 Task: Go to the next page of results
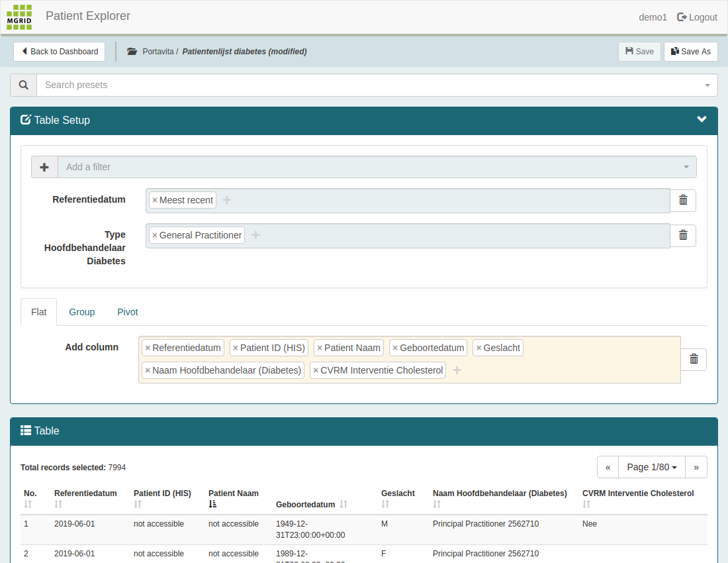point(696,468)
